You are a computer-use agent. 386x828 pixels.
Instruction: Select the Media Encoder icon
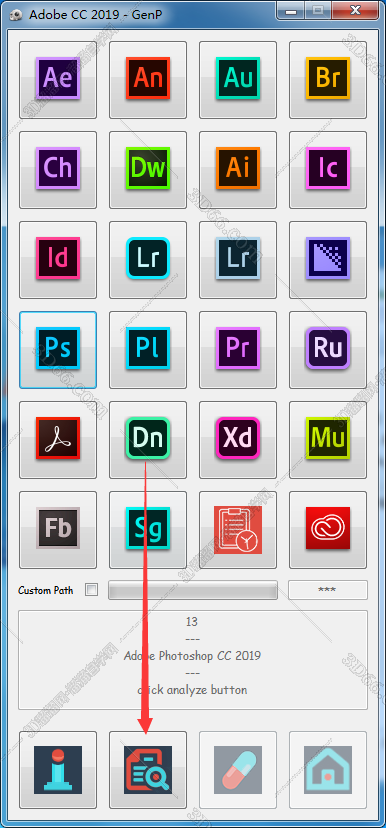(x=328, y=260)
